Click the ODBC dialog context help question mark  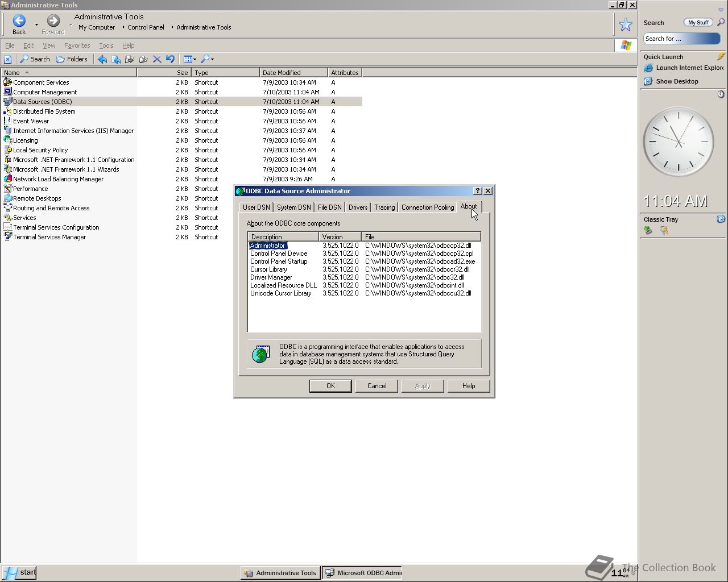pos(478,191)
